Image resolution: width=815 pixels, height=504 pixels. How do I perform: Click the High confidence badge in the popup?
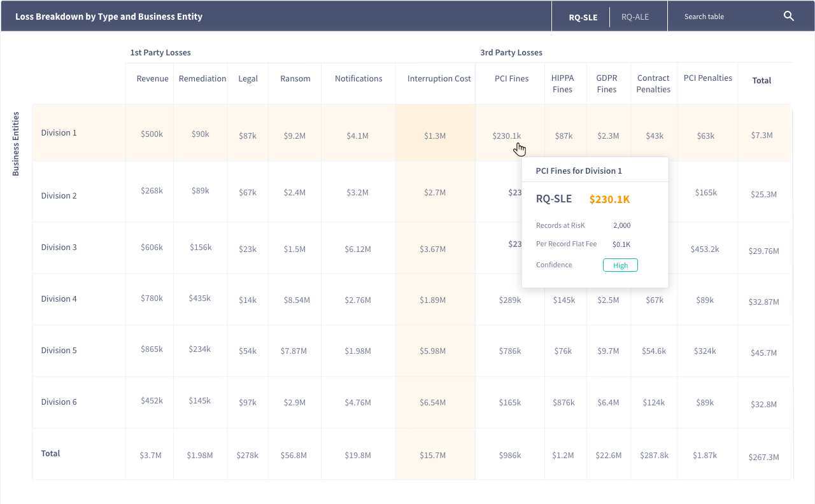pos(620,265)
